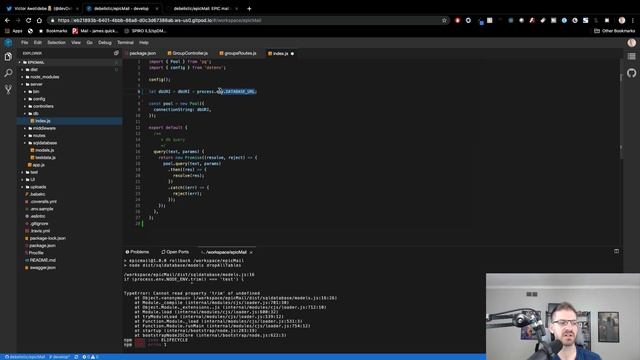Collapse the sqldatabase folder

[45, 143]
